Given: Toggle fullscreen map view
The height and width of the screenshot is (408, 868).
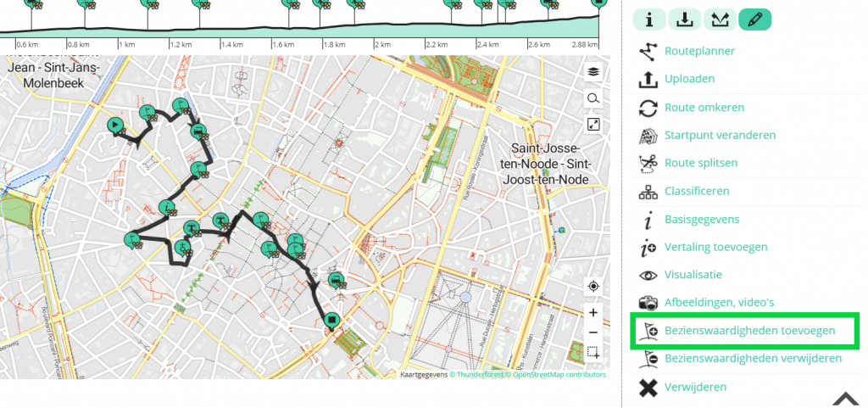Looking at the screenshot, I should point(593,125).
